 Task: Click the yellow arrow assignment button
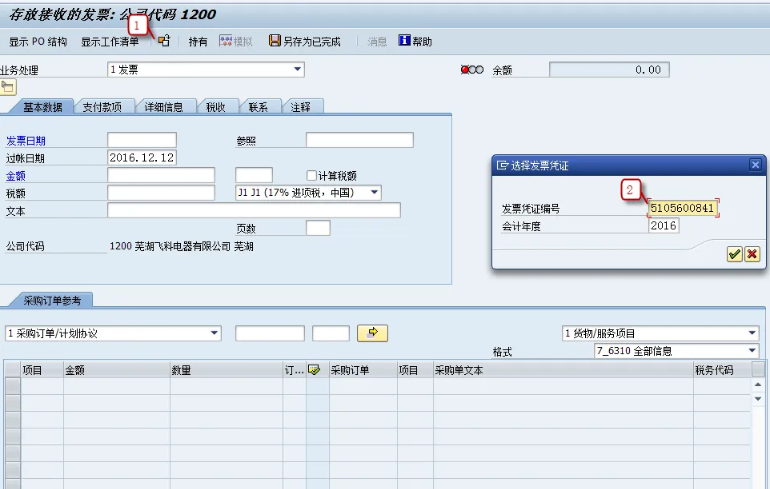[372, 333]
